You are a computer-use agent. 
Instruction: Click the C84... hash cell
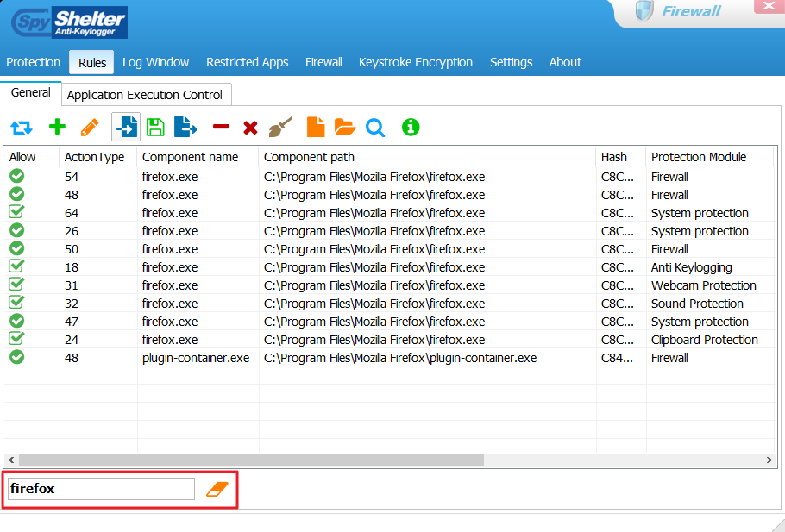click(x=618, y=359)
